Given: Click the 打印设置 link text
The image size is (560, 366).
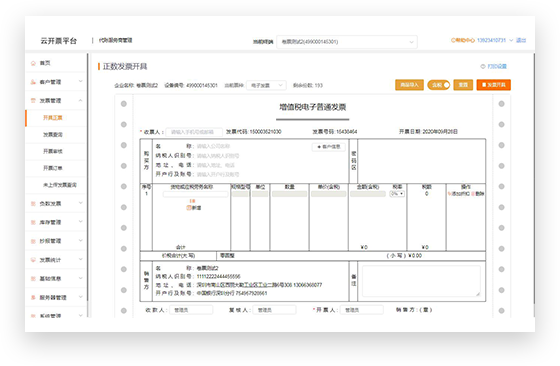Looking at the screenshot, I should (x=497, y=66).
